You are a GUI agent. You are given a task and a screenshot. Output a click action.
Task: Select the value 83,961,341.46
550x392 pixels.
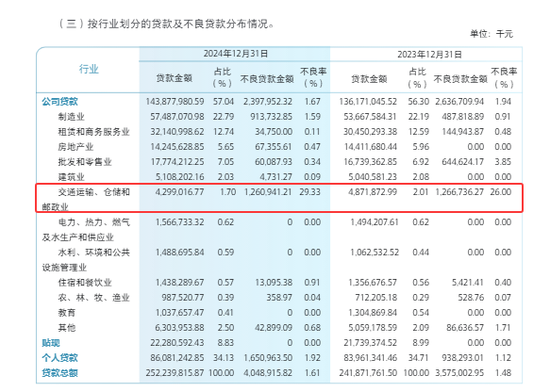tap(370, 358)
